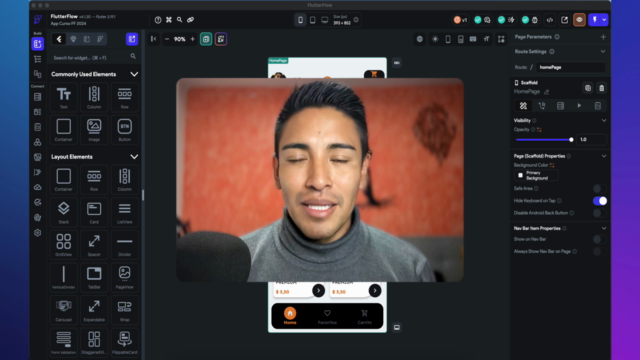Screen dimensions: 640x360
Task: Select the Divider widget
Action: tap(124, 244)
